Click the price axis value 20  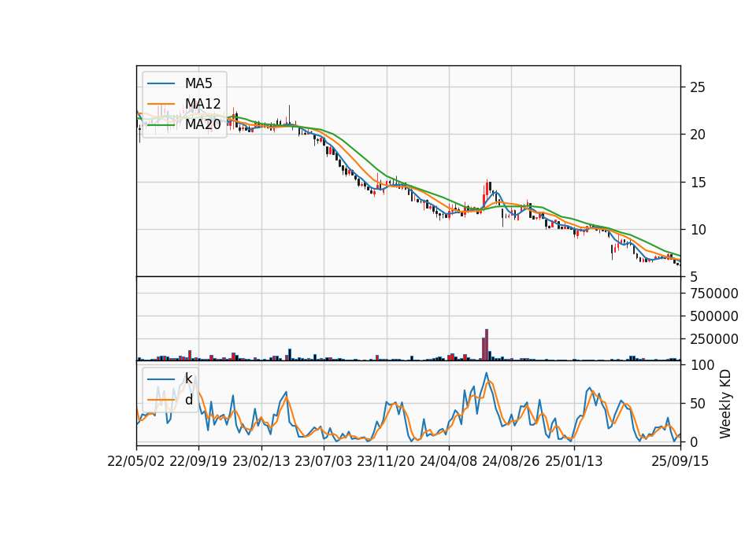pyautogui.click(x=698, y=135)
